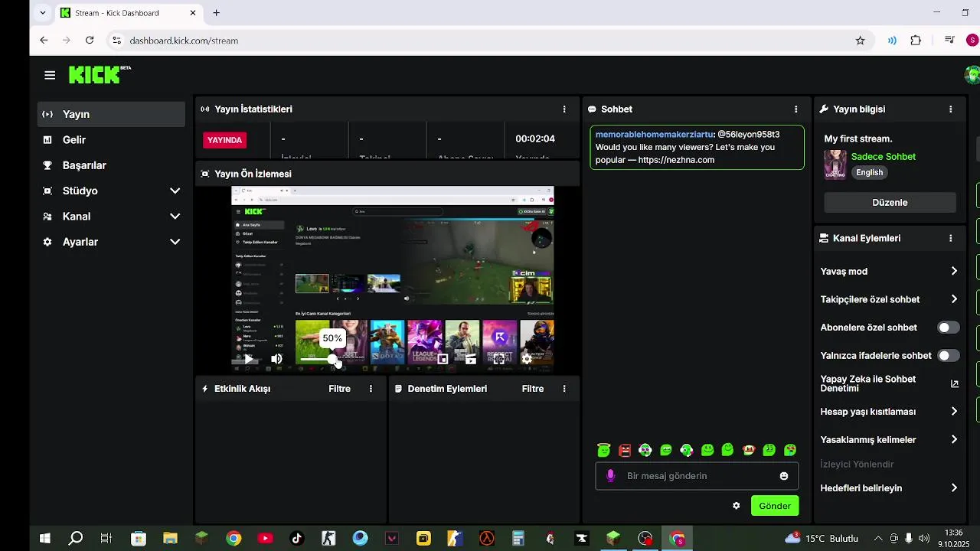This screenshot has width=980, height=551.
Task: Click the English language tag
Action: (869, 173)
